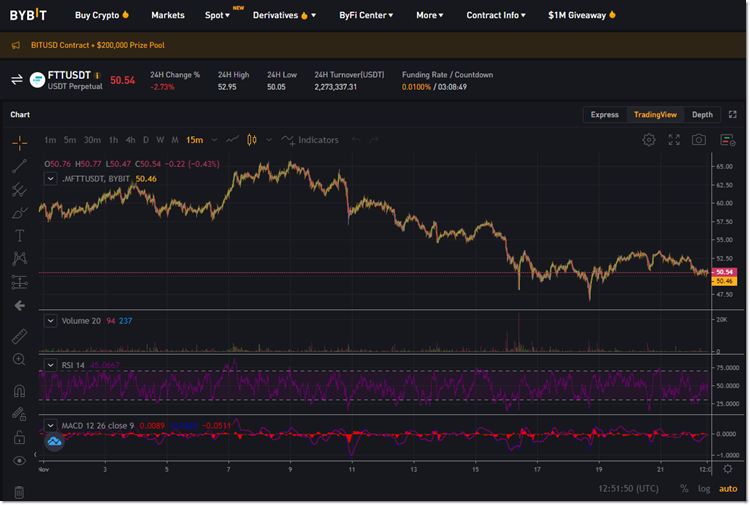Select the brush drawing tool
The width and height of the screenshot is (750, 505).
pos(20,212)
